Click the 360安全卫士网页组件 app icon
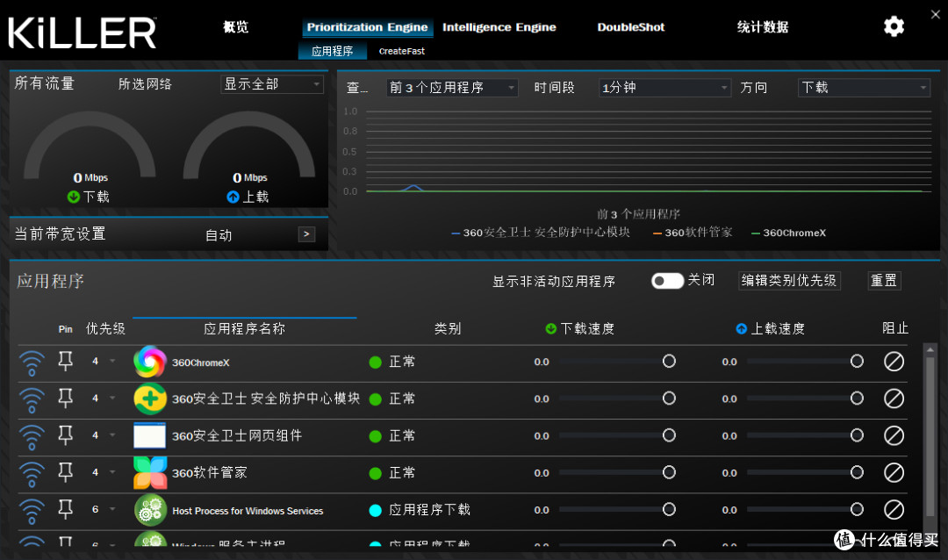This screenshot has height=560, width=948. (150, 435)
